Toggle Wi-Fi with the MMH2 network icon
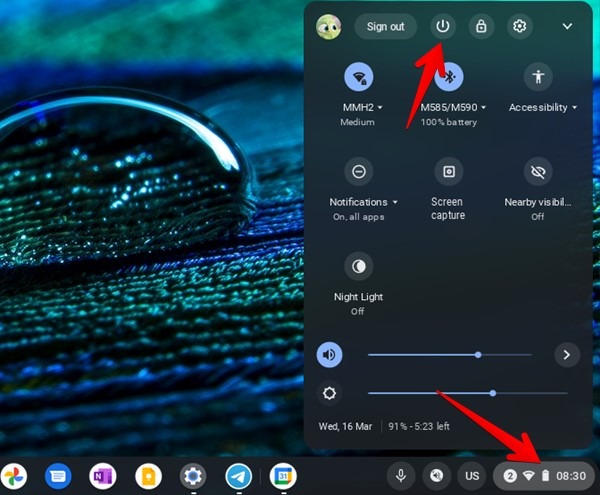 (359, 77)
